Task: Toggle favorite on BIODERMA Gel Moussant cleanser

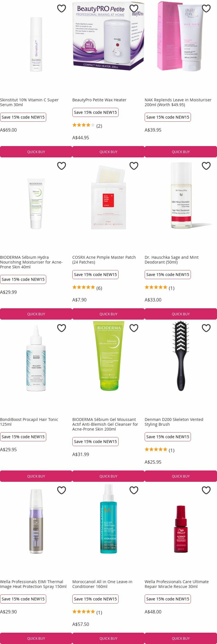Action: tap(134, 328)
